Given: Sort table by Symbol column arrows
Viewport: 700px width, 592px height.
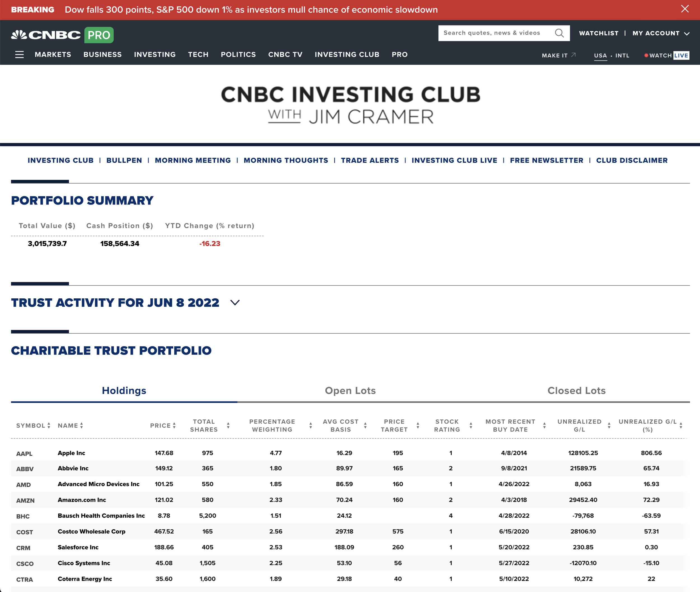Looking at the screenshot, I should coord(49,426).
